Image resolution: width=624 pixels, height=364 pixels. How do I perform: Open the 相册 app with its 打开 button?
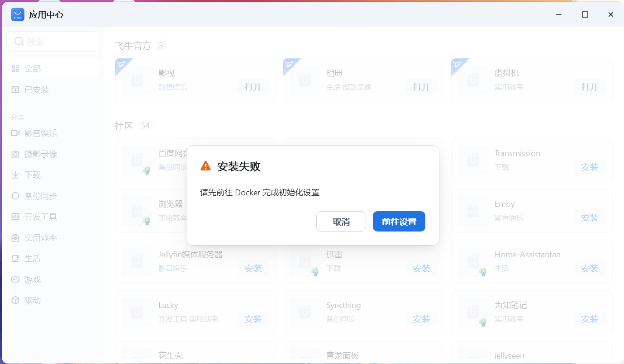(421, 87)
